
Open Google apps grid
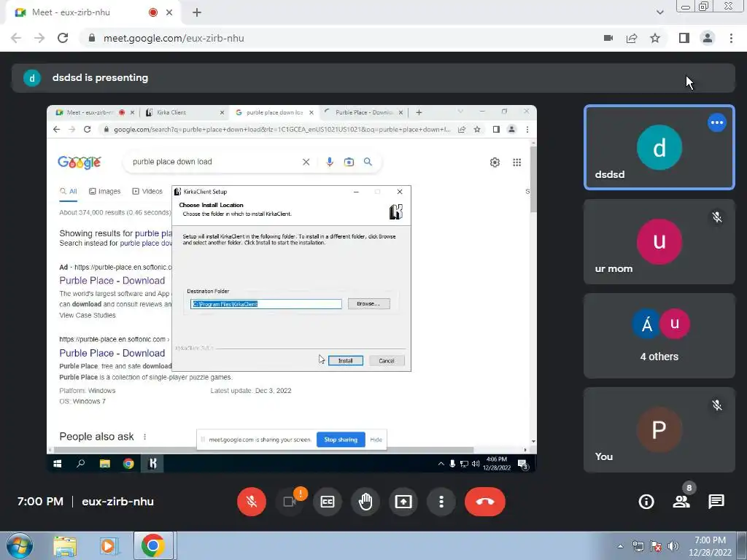tap(517, 163)
